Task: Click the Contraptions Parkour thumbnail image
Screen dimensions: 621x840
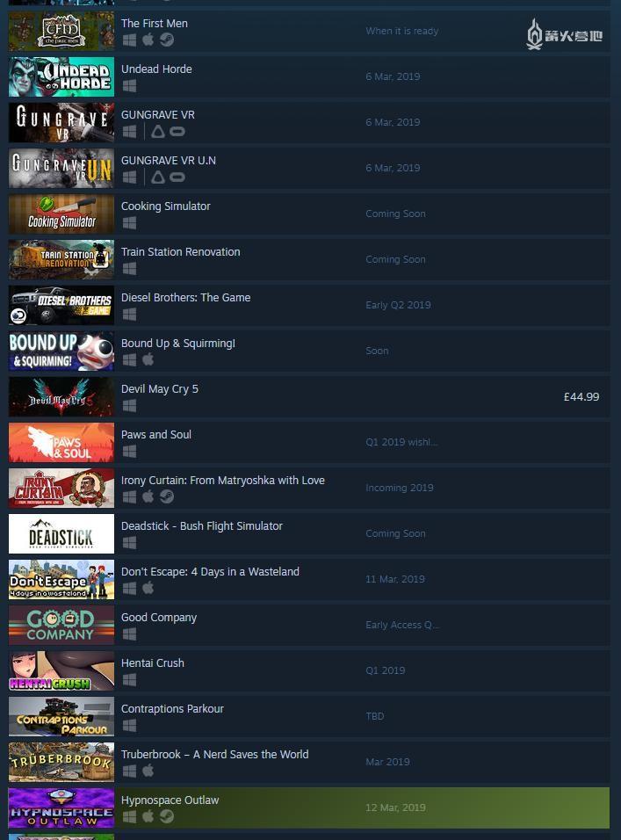Action: point(61,716)
